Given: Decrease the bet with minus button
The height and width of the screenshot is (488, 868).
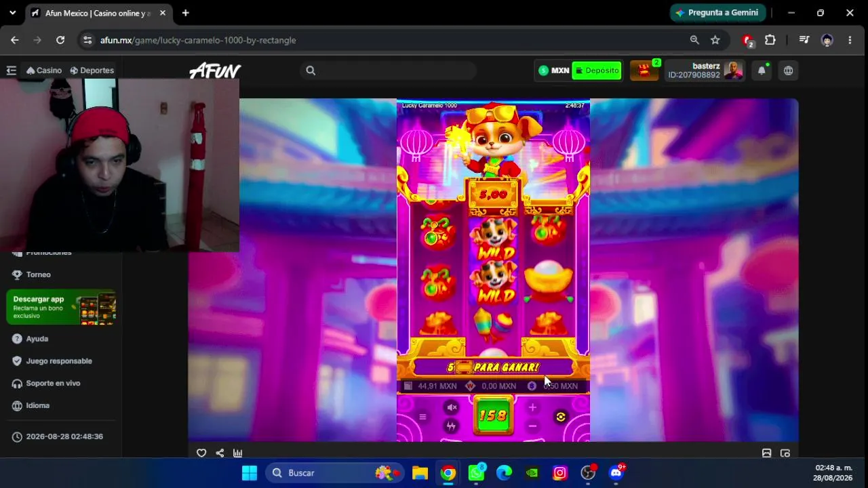Looking at the screenshot, I should click(x=532, y=426).
